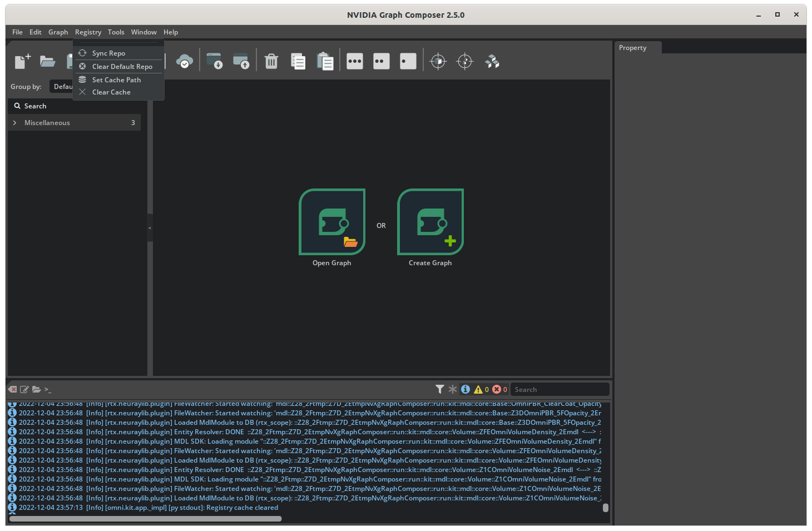Viewport: 812px width, 531px height.
Task: Switch to the Property tab
Action: [x=638, y=48]
